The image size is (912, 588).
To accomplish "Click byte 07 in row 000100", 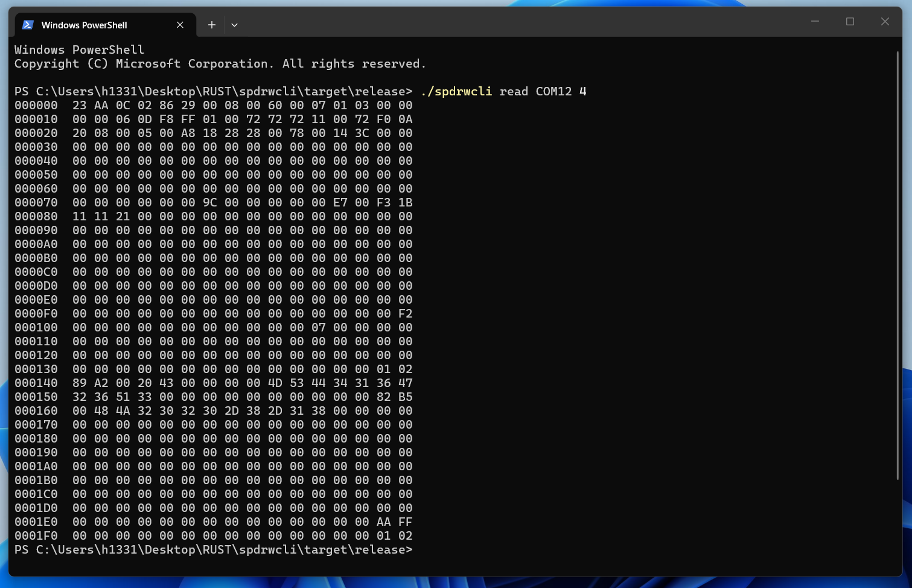I will tap(319, 327).
